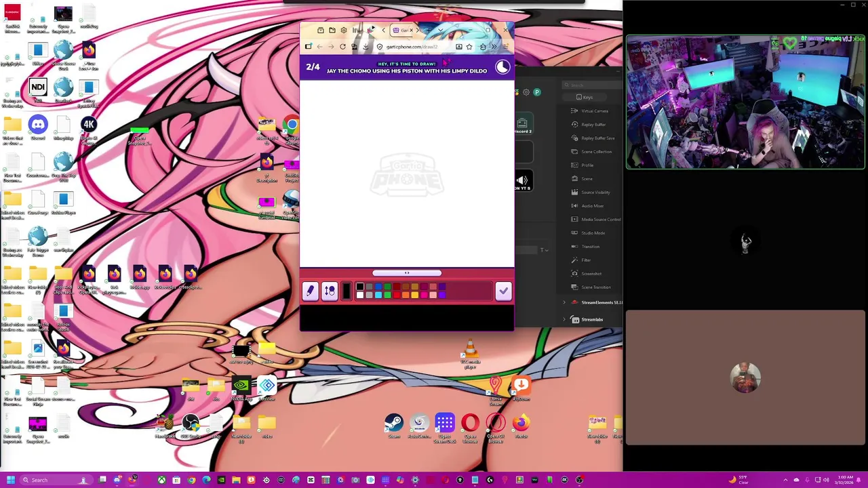Click the shield site-protection icon in address bar
Viewport: 868px width, 488px height.
click(x=380, y=47)
